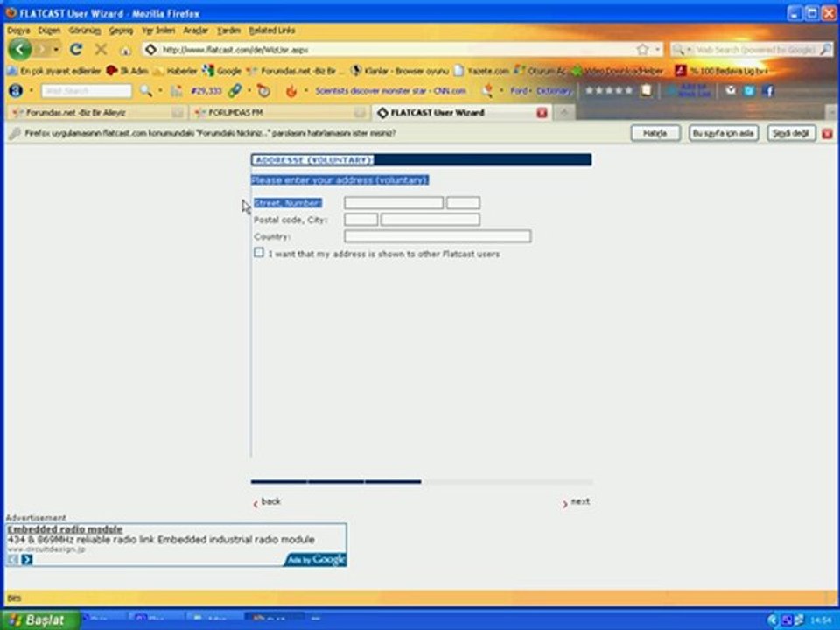Open the Oturum Aç bookmark
The image size is (840, 630).
tap(540, 71)
